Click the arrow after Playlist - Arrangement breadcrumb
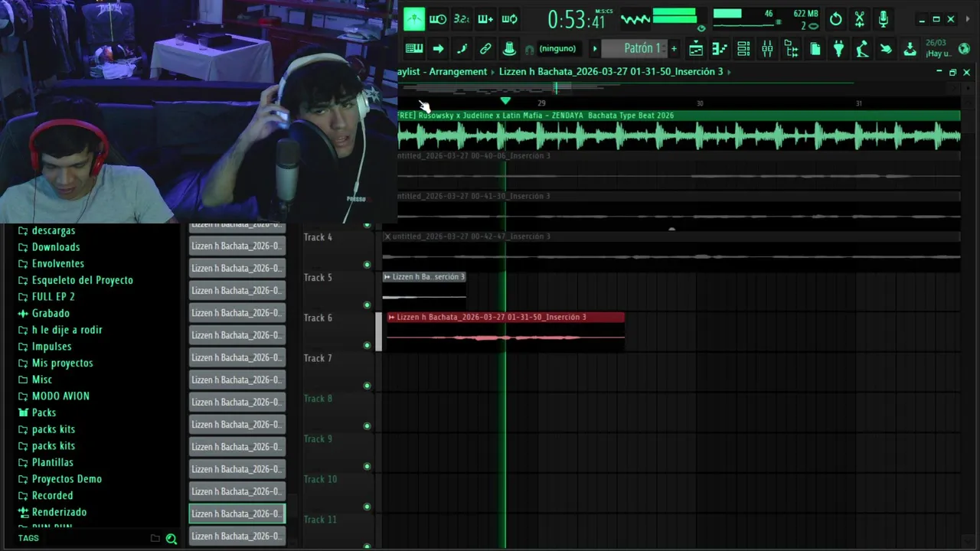Image resolution: width=980 pixels, height=551 pixels. point(493,72)
